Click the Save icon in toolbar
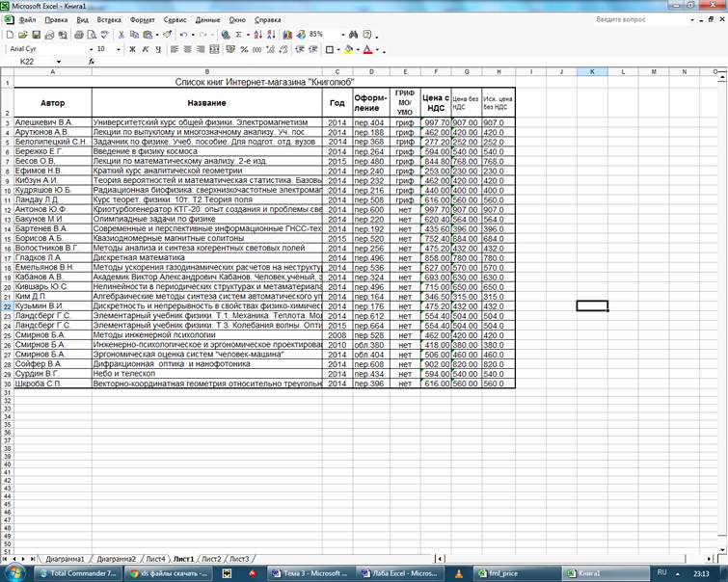Viewport: 728px width, 582px height. [x=36, y=35]
